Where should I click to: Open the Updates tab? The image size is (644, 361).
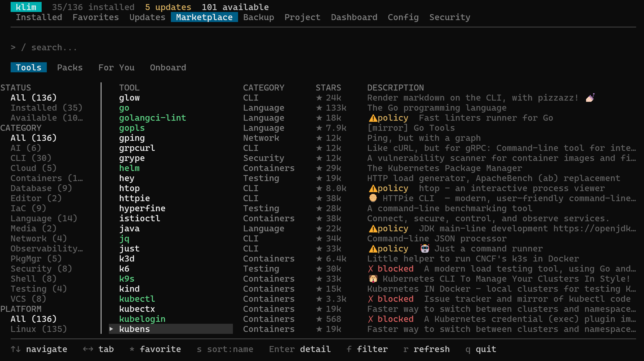point(147,17)
